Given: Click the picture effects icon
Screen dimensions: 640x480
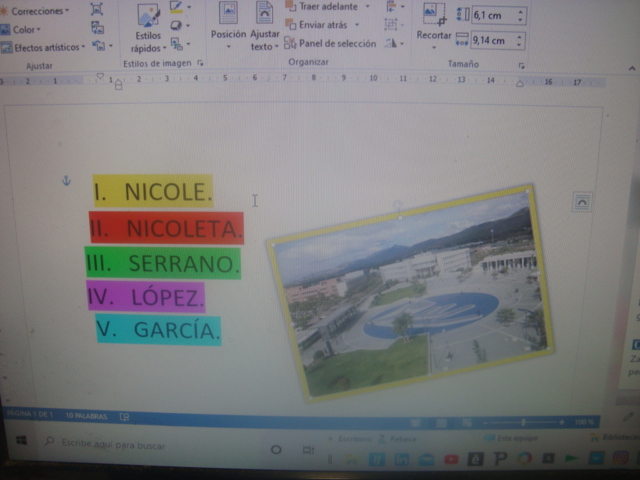Looking at the screenshot, I should (x=176, y=25).
